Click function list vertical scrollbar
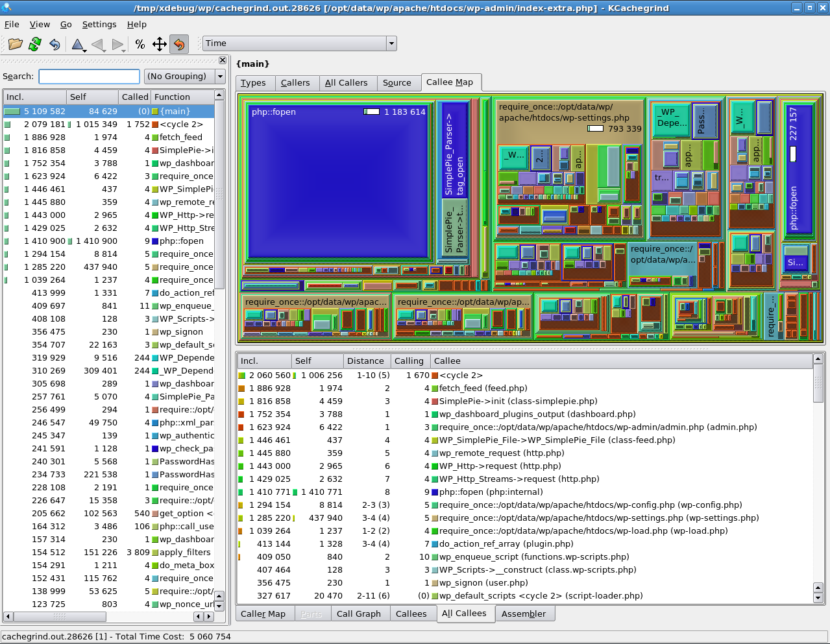The width and height of the screenshot is (830, 644). 219,350
